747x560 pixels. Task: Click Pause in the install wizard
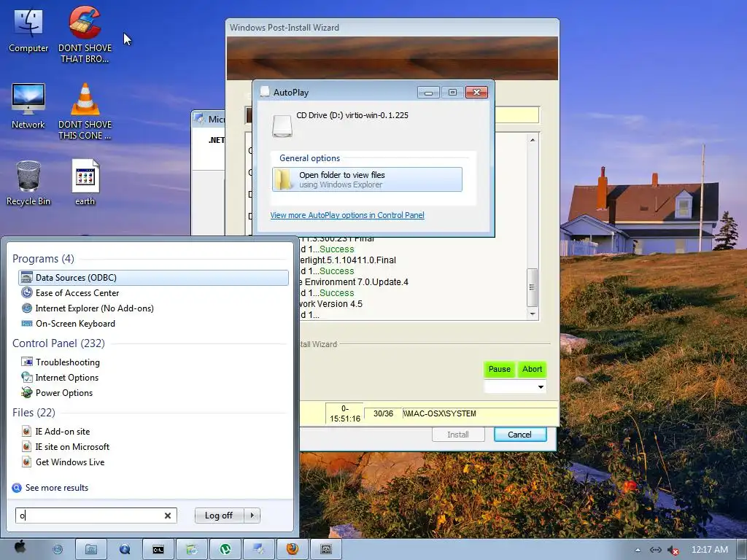pos(499,369)
